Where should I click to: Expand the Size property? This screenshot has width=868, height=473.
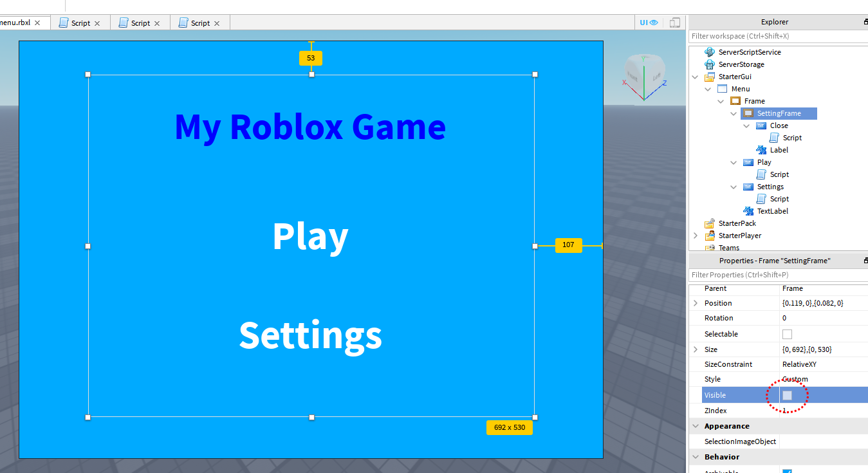tap(695, 349)
